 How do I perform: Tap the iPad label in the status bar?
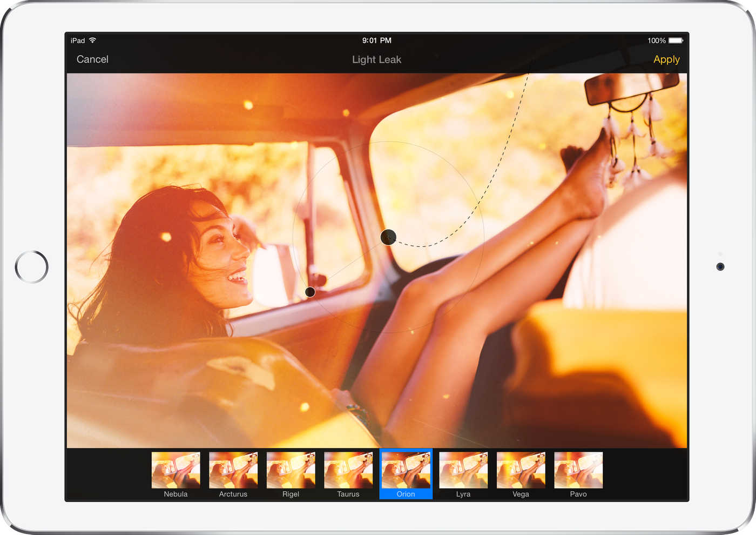tap(77, 40)
